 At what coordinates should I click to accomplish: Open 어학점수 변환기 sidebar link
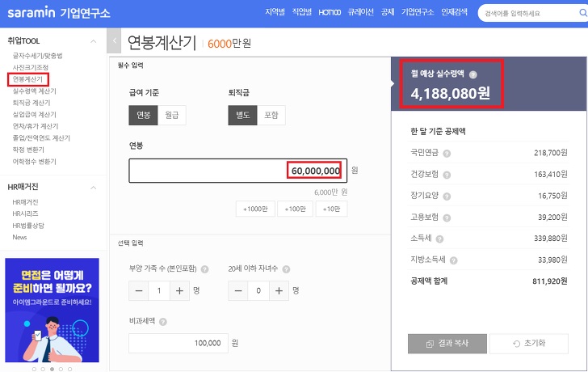coord(34,162)
